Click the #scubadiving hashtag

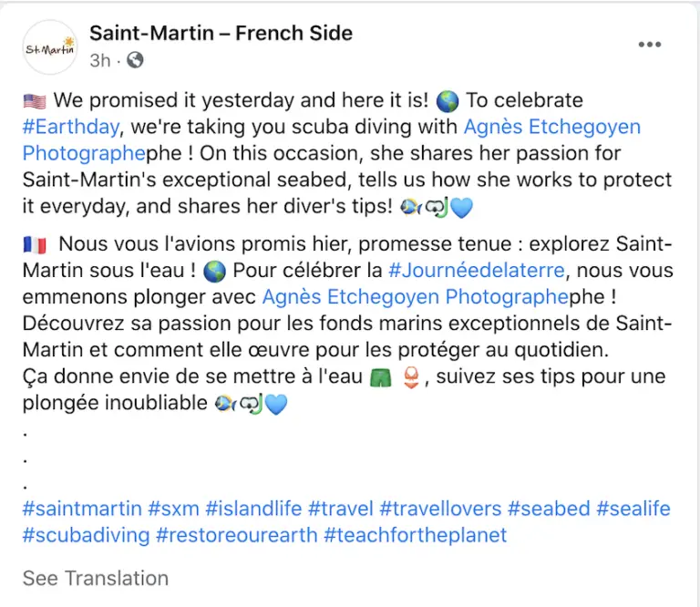coord(87,535)
